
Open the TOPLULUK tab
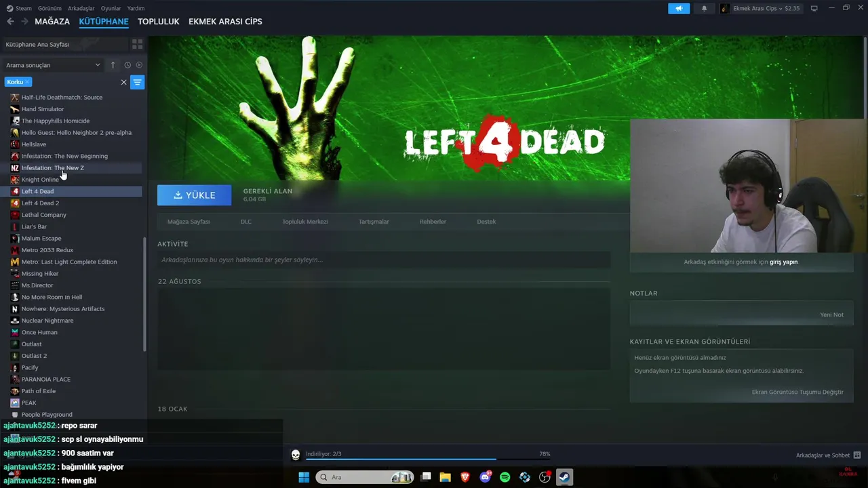coord(159,22)
